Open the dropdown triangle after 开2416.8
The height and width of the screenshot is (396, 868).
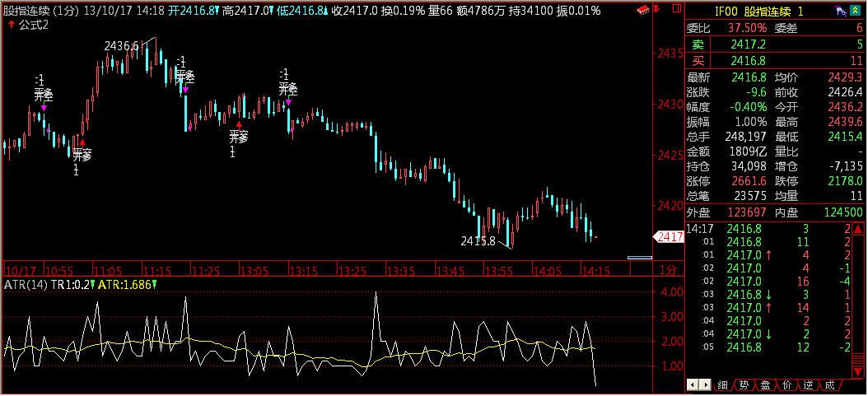[217, 11]
